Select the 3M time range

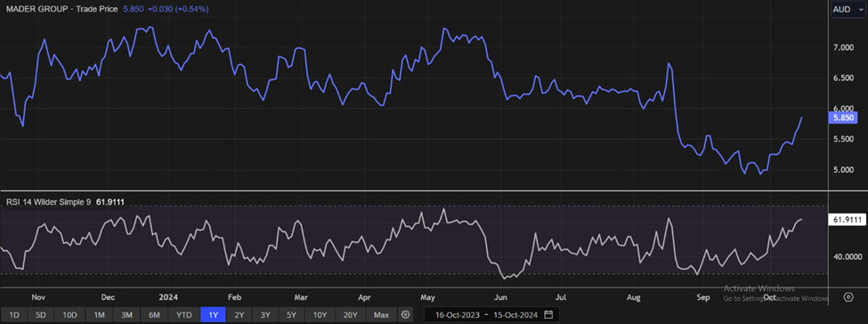coord(126,314)
